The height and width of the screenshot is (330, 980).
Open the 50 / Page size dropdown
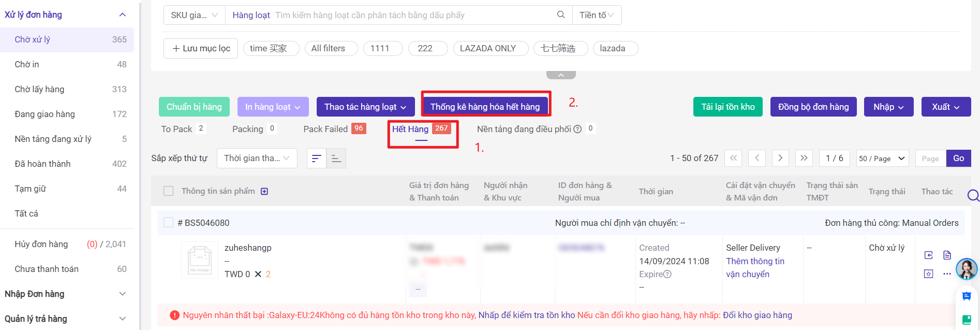click(x=882, y=158)
